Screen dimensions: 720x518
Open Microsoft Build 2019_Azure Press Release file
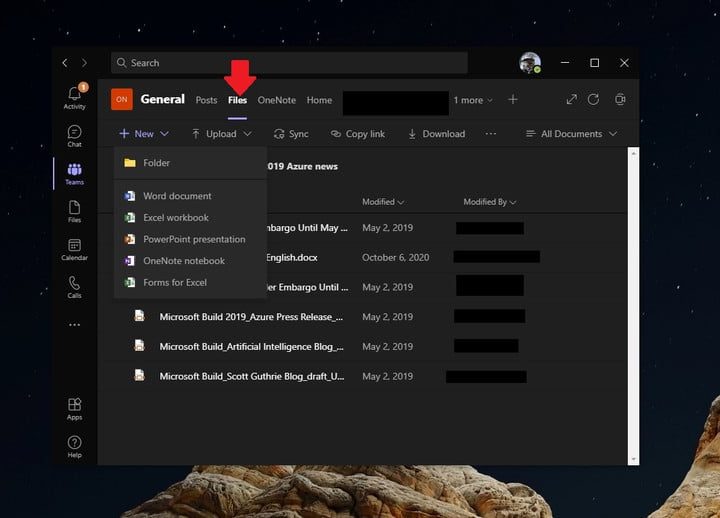[251, 317]
